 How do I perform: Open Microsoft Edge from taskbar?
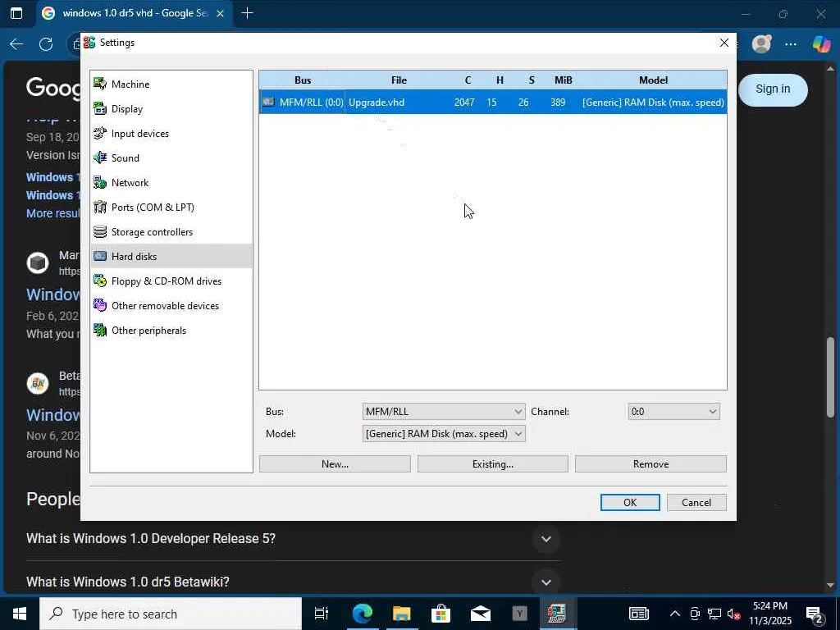(x=362, y=614)
